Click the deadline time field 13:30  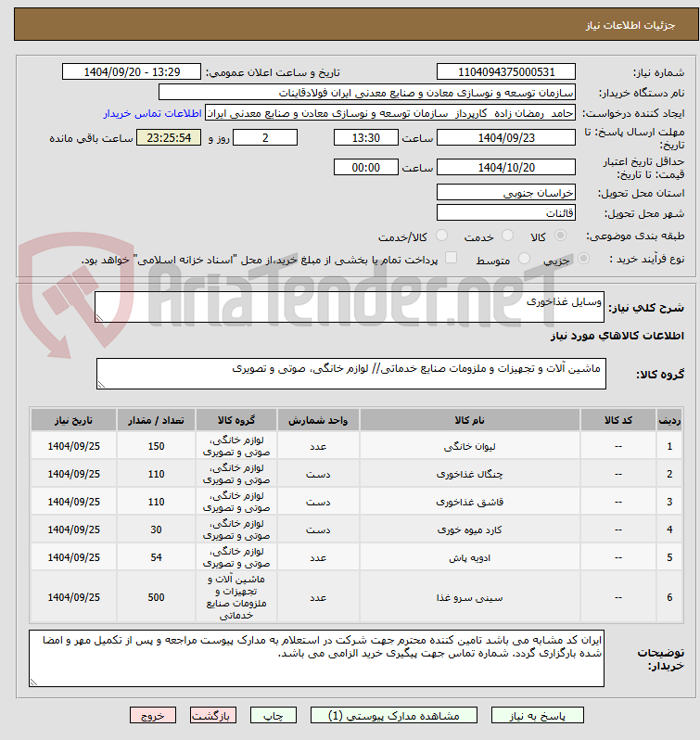pyautogui.click(x=366, y=138)
